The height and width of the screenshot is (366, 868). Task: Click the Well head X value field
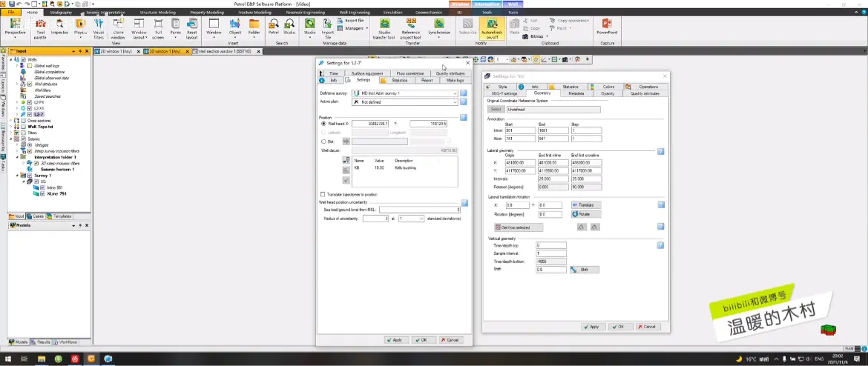(x=369, y=124)
